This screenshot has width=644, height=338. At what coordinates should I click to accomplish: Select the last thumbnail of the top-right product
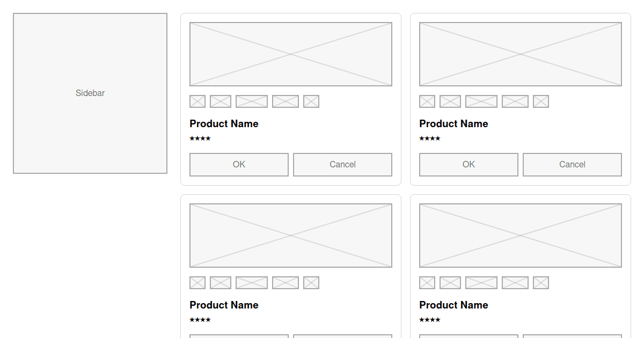(540, 101)
